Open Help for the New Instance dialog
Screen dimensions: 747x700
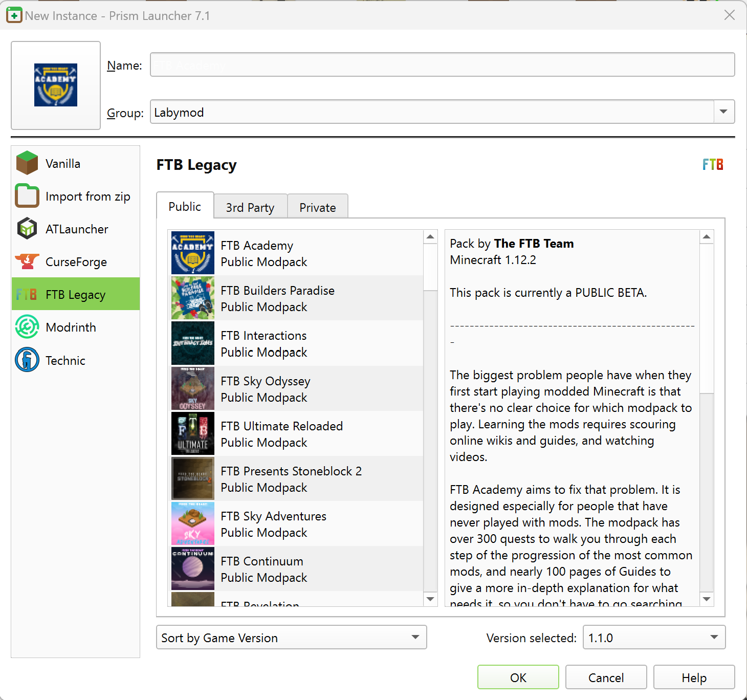pos(693,676)
